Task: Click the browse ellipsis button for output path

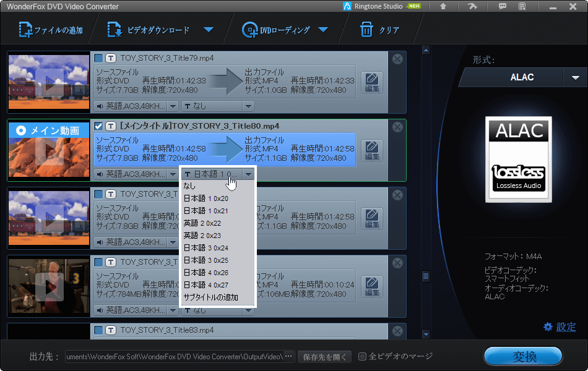Action: pos(289,356)
